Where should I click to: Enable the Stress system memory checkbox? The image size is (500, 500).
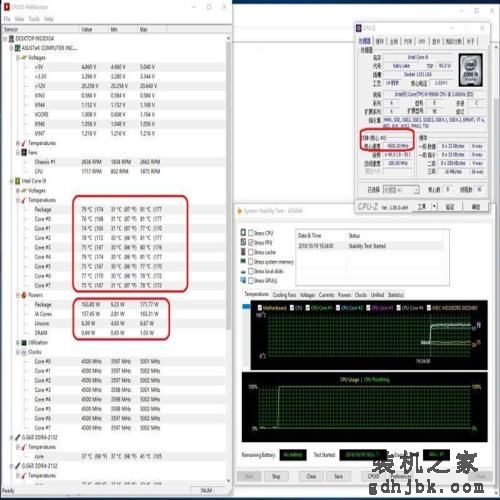point(251,262)
